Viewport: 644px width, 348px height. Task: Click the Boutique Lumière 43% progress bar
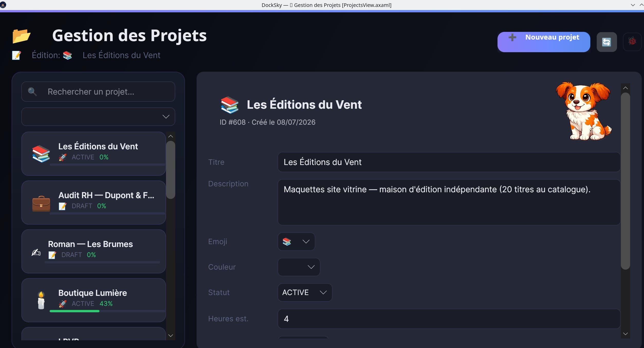(107, 311)
